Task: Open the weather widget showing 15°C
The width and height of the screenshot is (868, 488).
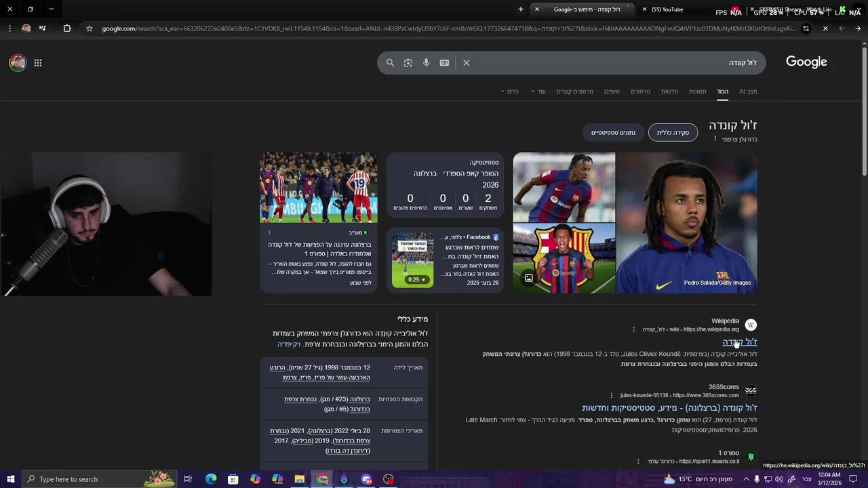Action: coord(698,479)
